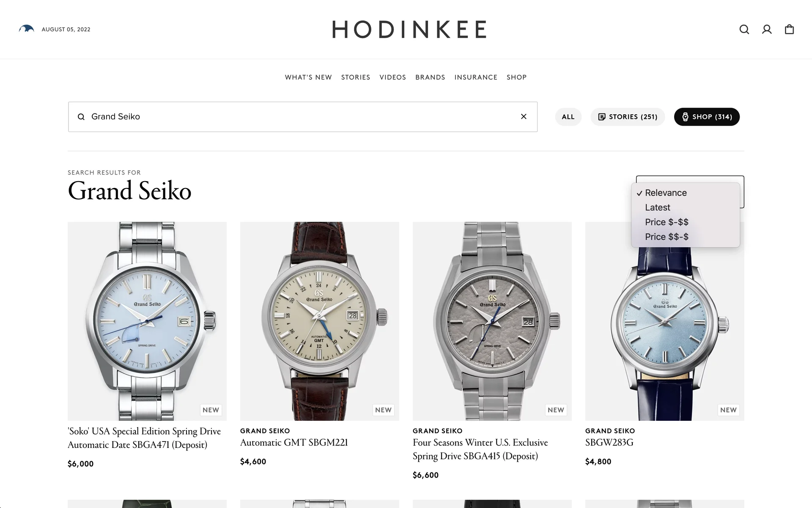Open the shopping bag icon

coord(789,29)
